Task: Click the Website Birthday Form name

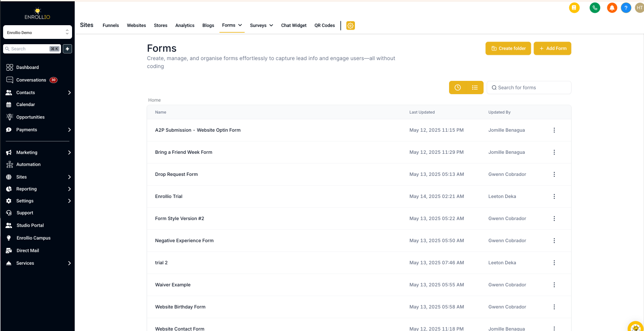Action: point(180,307)
